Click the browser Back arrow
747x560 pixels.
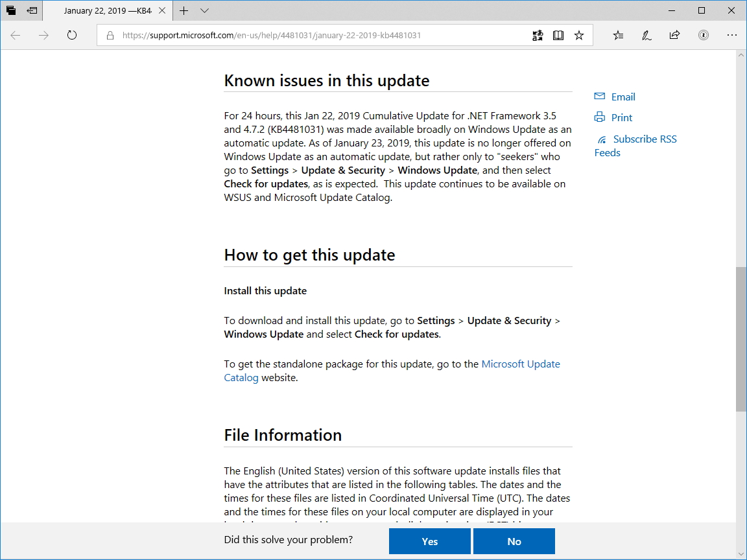point(16,35)
